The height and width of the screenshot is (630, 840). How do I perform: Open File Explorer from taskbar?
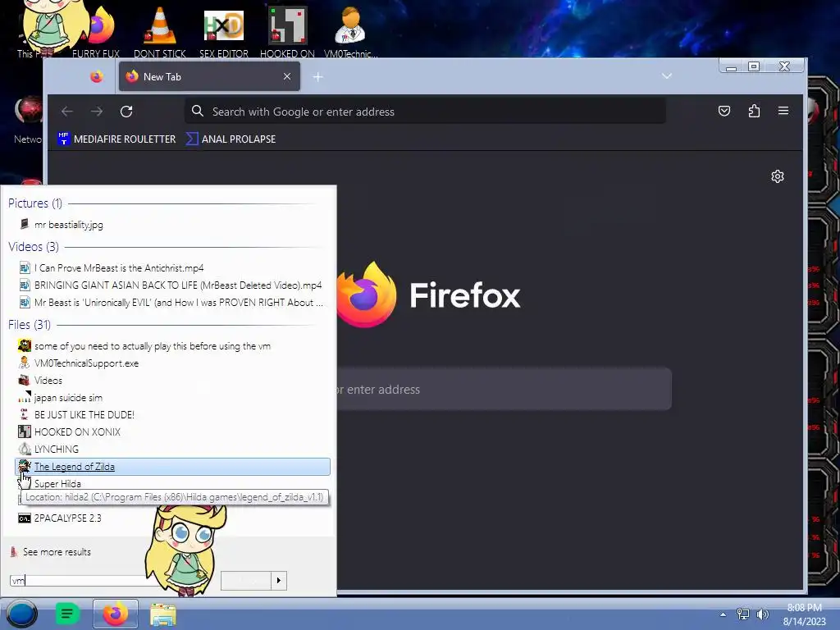(x=163, y=614)
